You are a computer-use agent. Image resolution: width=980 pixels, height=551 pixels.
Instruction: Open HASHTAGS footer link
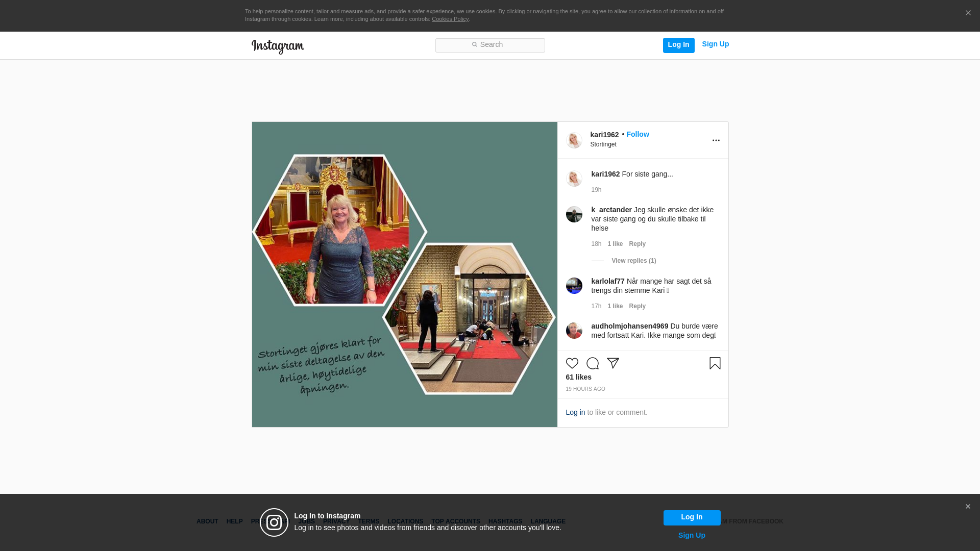[x=505, y=521]
